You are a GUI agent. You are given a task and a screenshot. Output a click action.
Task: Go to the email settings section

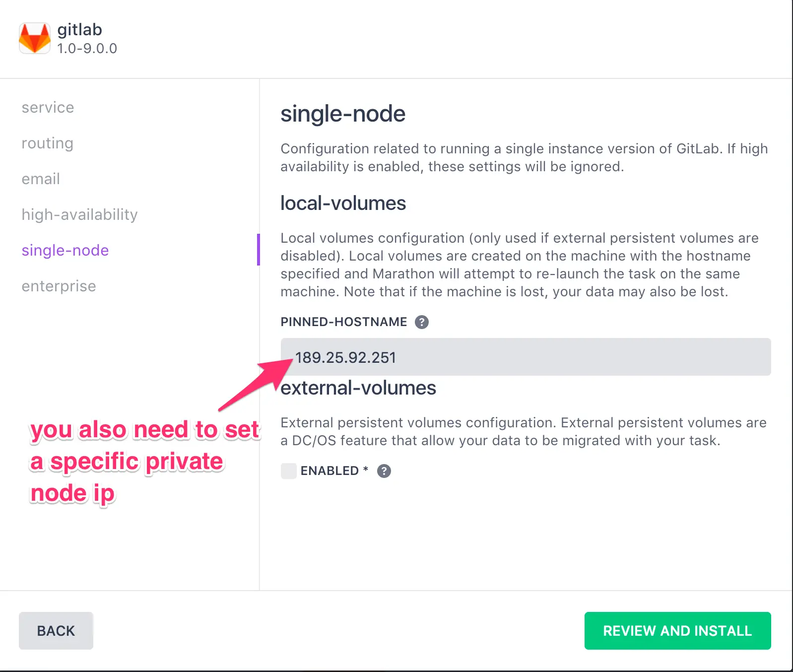pyautogui.click(x=41, y=179)
